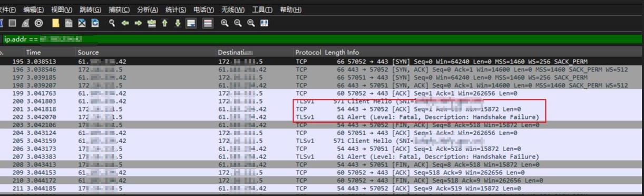Reset text to normal size

click(x=251, y=23)
